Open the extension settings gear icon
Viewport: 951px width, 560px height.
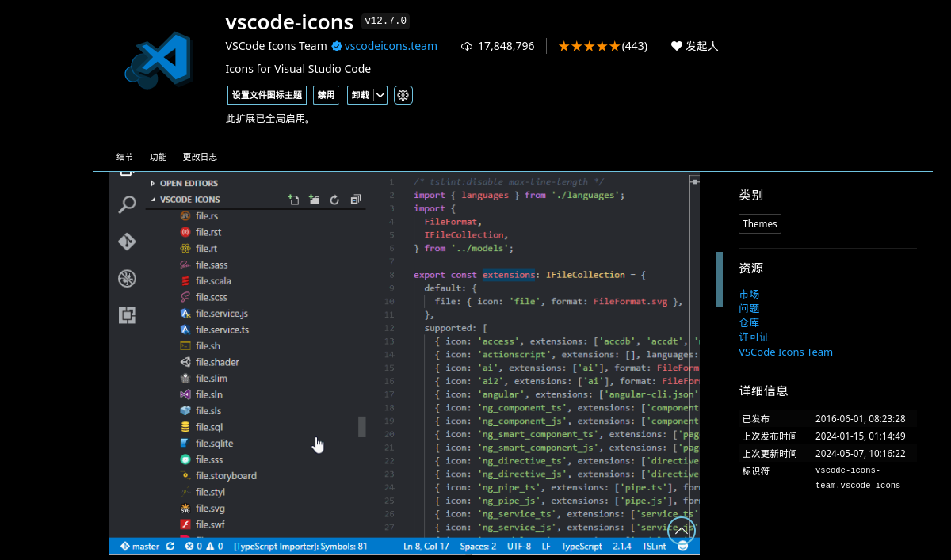[x=403, y=94]
